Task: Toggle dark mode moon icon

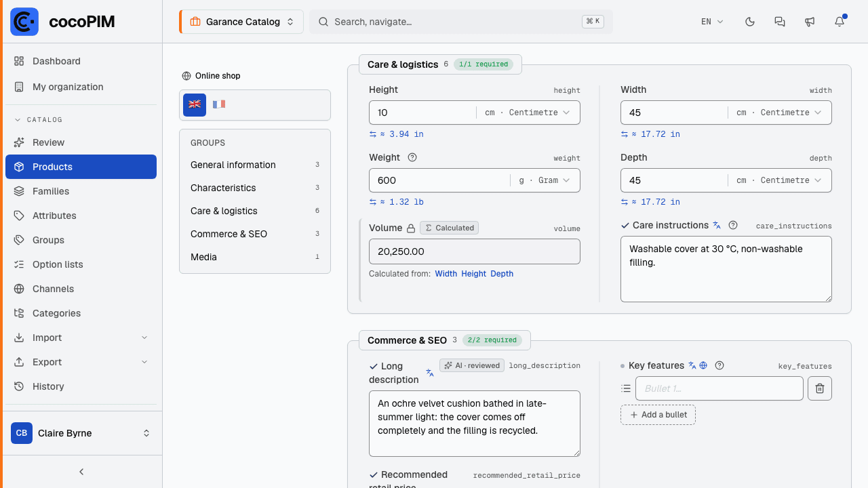Action: [750, 22]
